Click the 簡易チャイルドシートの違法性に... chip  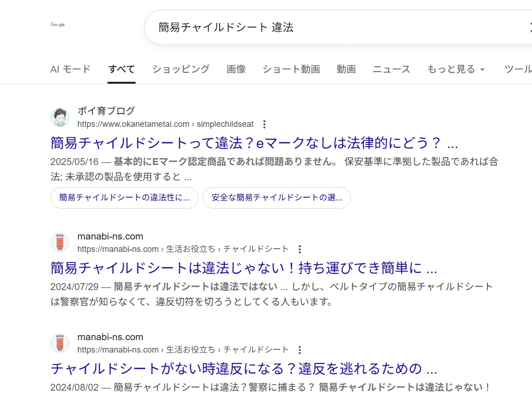(x=125, y=198)
